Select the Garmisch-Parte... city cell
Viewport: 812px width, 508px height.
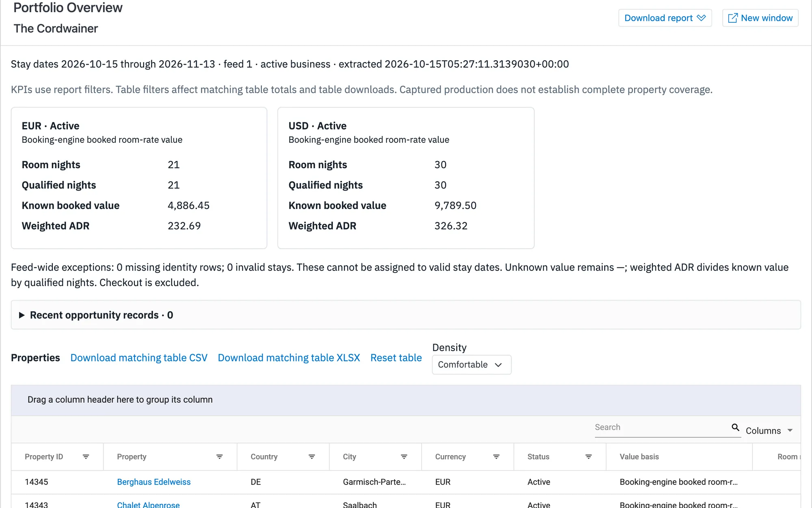point(374,482)
